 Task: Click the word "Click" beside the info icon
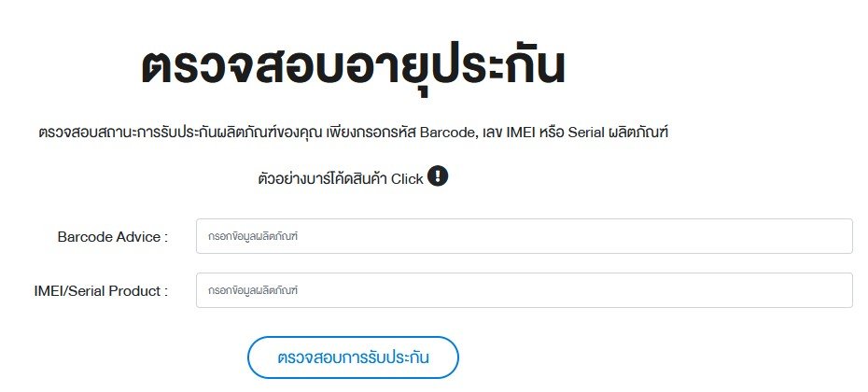tap(407, 178)
